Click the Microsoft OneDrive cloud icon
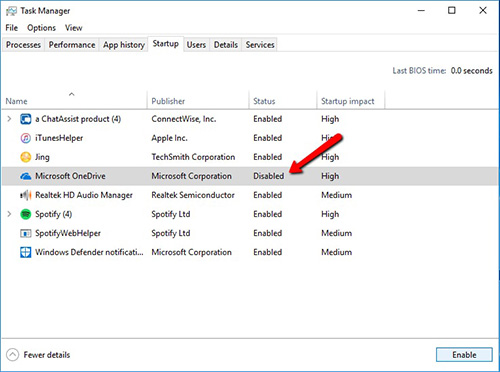Viewport: 500px width, 372px height. point(26,176)
